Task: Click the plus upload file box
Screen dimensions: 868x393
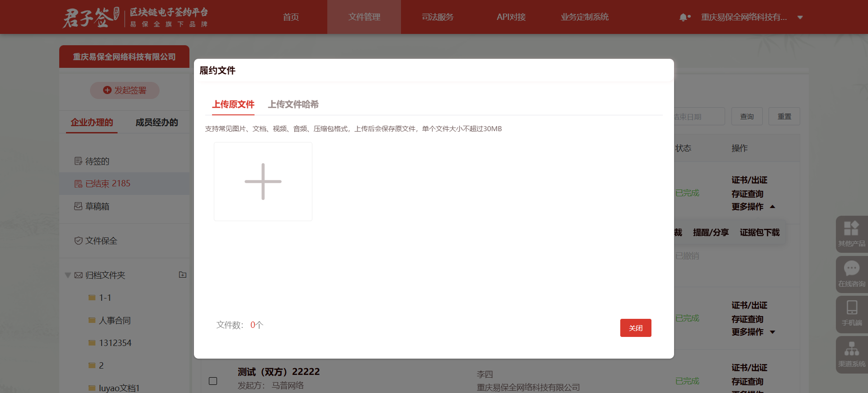Action: [263, 181]
